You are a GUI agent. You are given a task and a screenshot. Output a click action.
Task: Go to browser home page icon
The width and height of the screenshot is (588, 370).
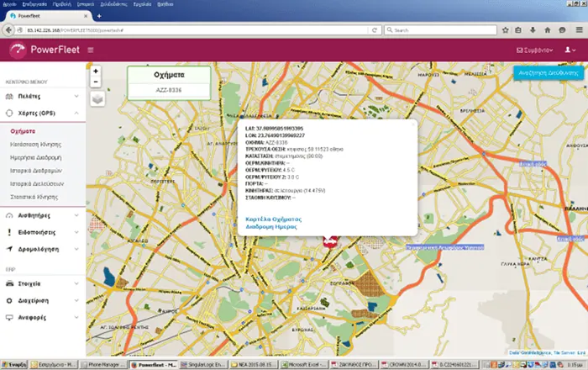(x=547, y=30)
